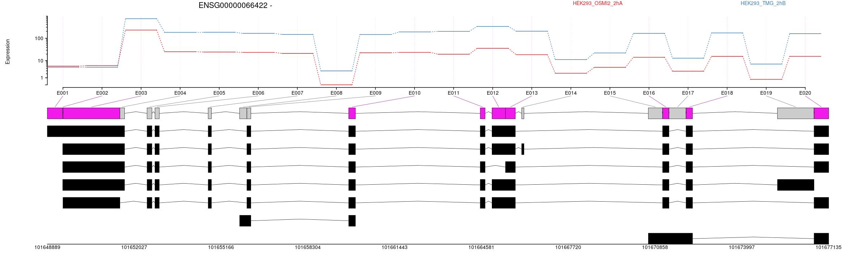868x253 pixels.
Task: Select the HEK293_OSMI2_2hA legend label
Action: [x=597, y=3]
